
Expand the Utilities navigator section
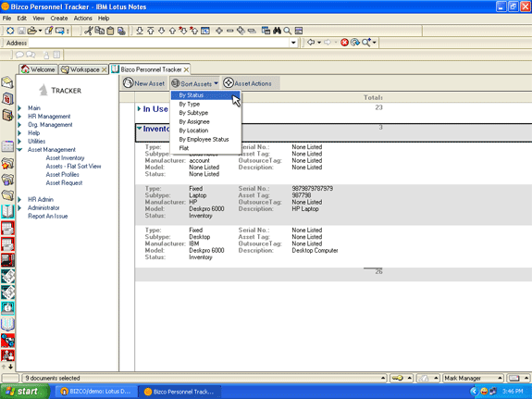coord(19,142)
